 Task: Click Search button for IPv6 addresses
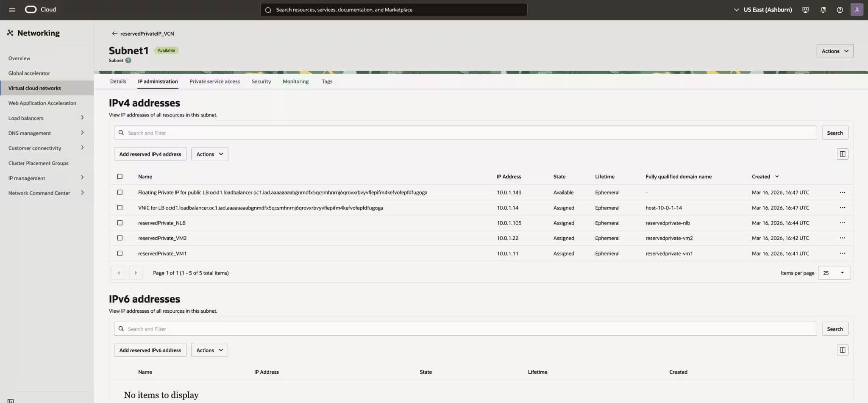pyautogui.click(x=835, y=329)
